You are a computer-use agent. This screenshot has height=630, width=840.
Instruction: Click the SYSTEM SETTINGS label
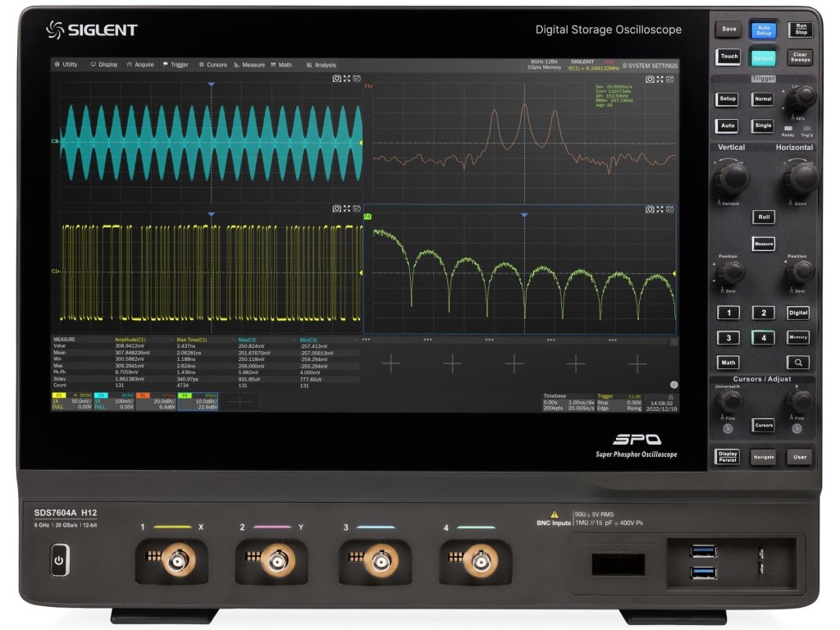651,66
